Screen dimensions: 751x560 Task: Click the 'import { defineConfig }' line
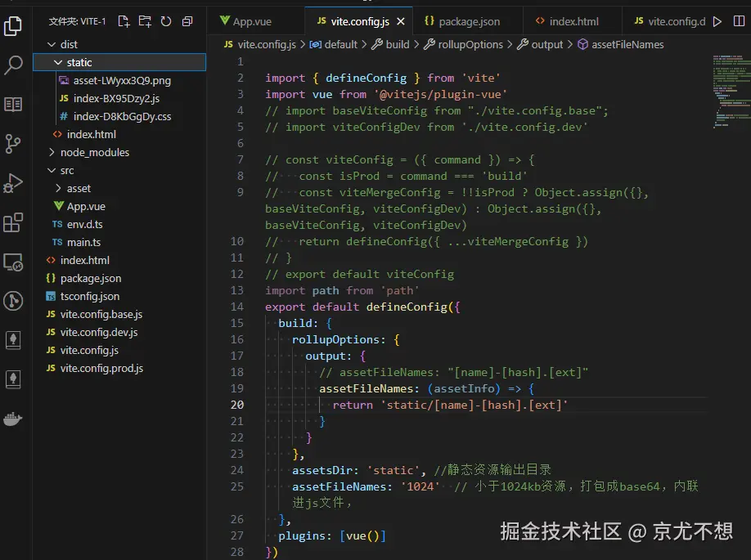pos(383,78)
